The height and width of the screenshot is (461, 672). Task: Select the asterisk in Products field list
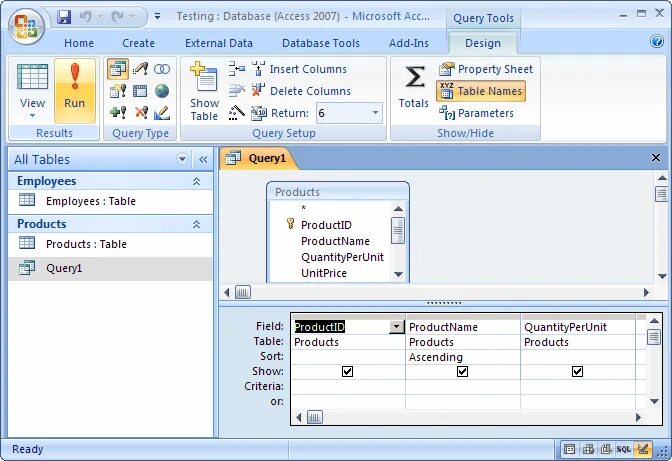coord(303,209)
